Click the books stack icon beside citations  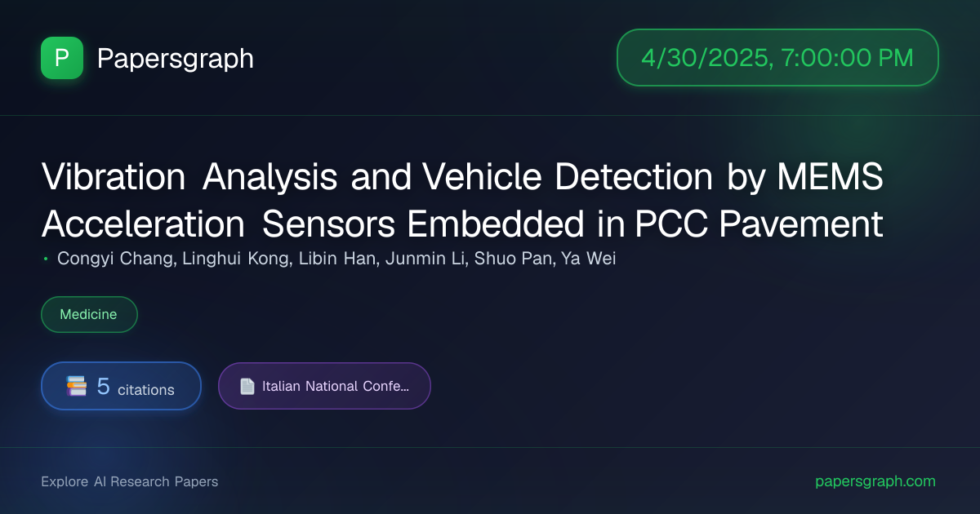coord(77,386)
